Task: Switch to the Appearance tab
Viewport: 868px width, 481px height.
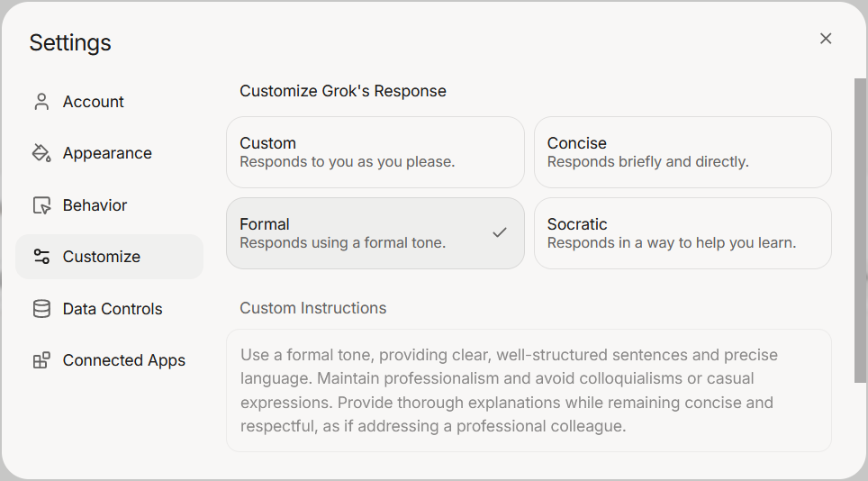Action: 107,153
